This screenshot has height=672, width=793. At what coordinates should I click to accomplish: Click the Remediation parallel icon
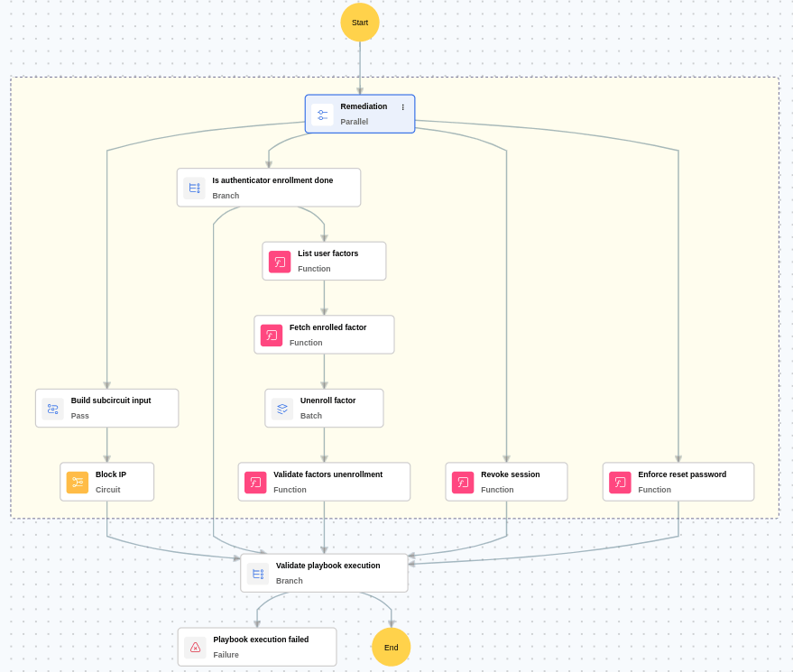pos(322,115)
